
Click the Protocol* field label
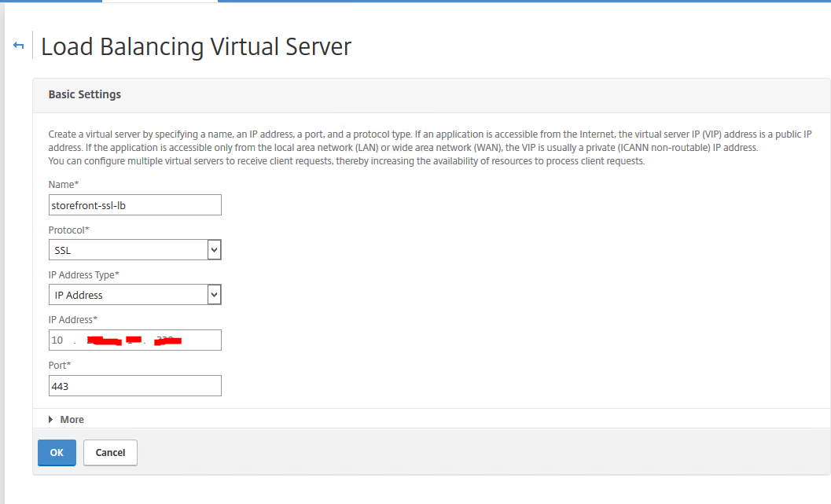pos(69,230)
